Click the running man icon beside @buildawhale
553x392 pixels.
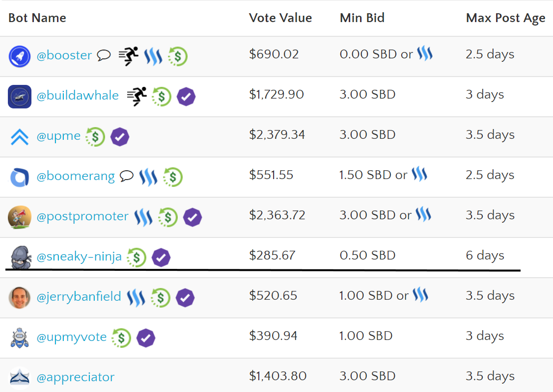click(x=137, y=96)
